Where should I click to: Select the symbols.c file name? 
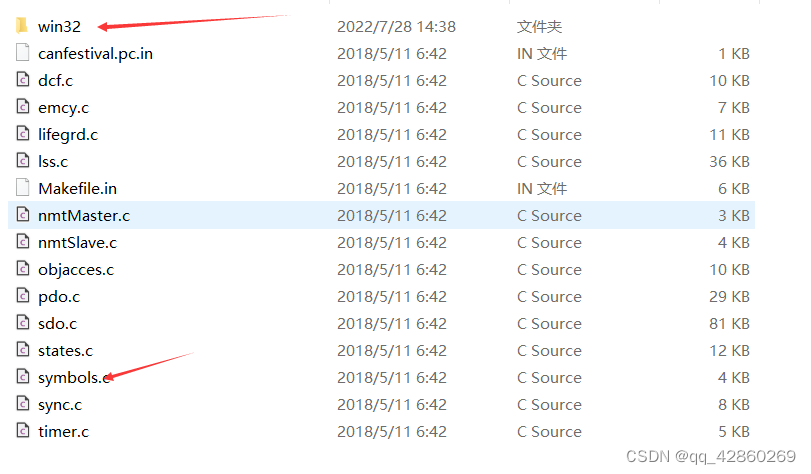pos(74,378)
